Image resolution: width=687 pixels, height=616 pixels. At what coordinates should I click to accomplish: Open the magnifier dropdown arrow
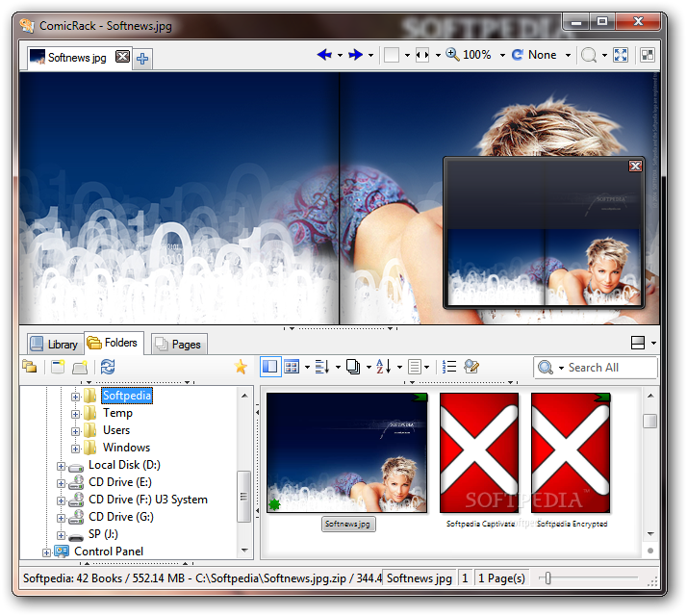click(604, 55)
